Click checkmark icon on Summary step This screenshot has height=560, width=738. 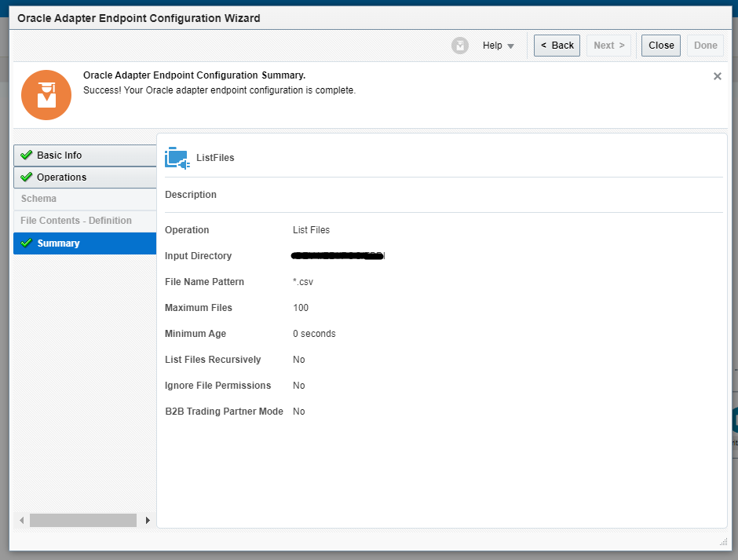[x=27, y=243]
